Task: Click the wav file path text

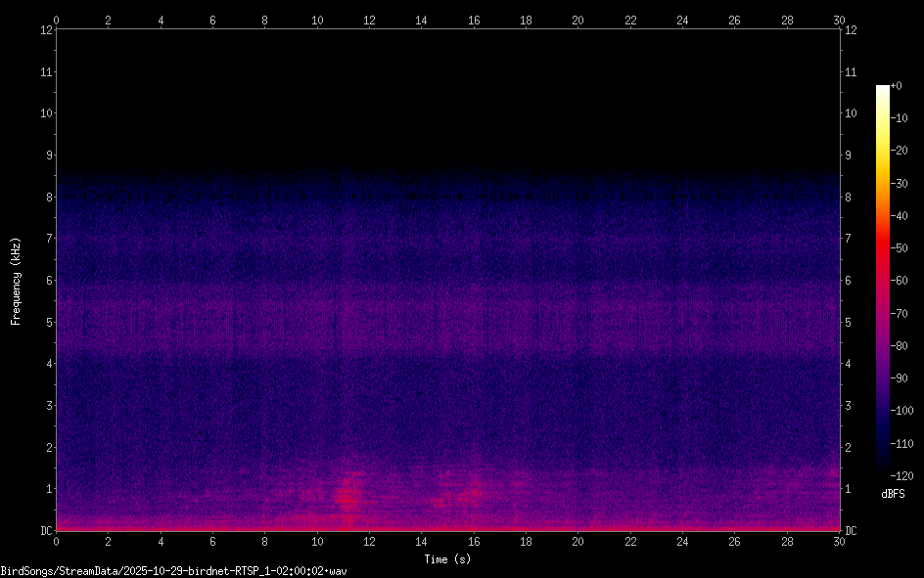Action: 173,570
